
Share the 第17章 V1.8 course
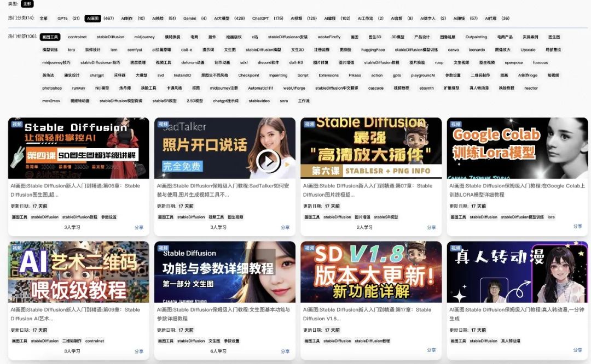point(431,350)
